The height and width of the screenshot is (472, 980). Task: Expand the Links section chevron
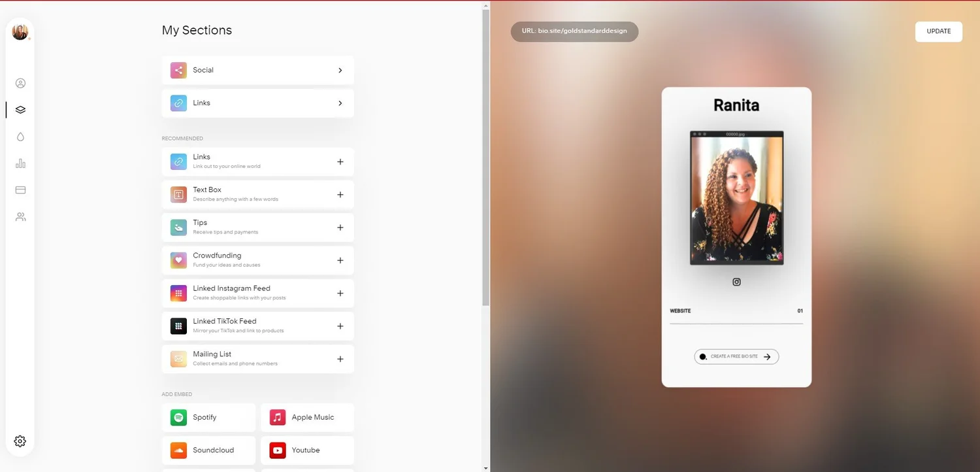[340, 103]
